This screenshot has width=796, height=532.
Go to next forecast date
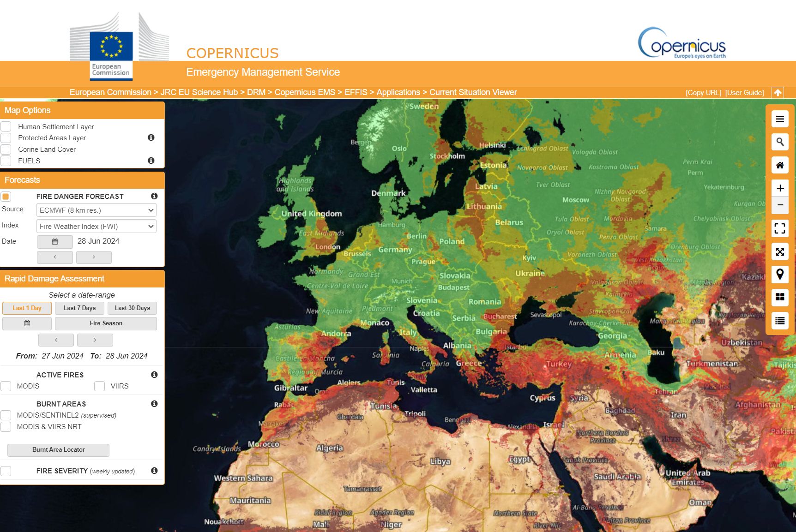[94, 257]
